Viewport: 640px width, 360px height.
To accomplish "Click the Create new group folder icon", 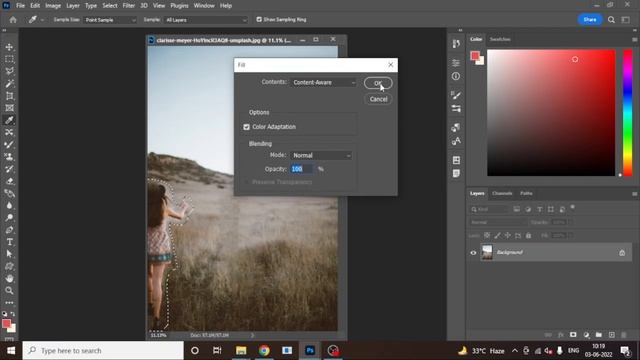I will click(x=598, y=335).
